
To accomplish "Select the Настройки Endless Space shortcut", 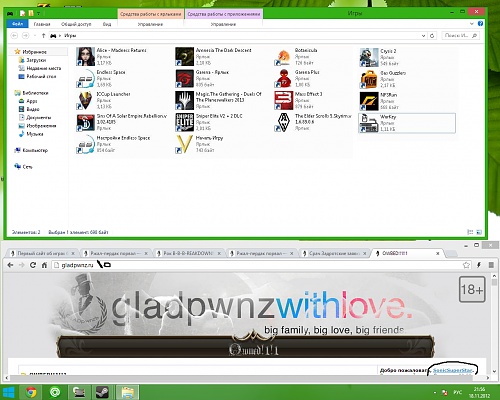I will [x=113, y=144].
